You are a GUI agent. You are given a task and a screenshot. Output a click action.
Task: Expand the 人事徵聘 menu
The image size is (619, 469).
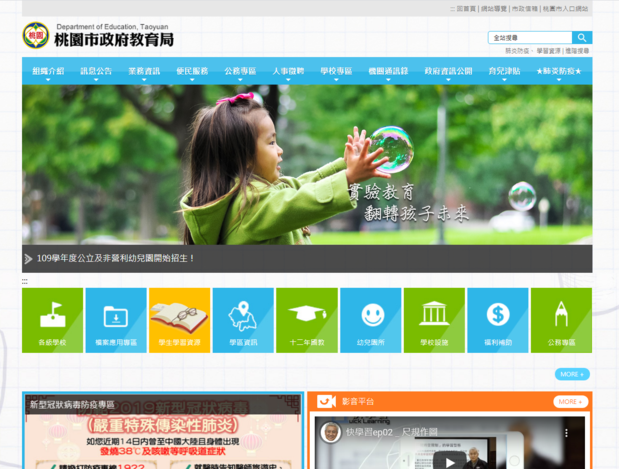coord(288,71)
